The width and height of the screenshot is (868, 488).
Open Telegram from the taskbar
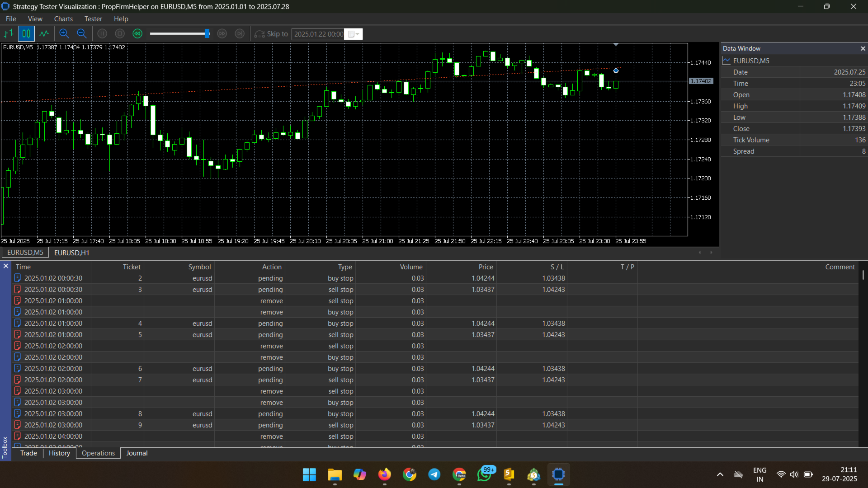(434, 474)
